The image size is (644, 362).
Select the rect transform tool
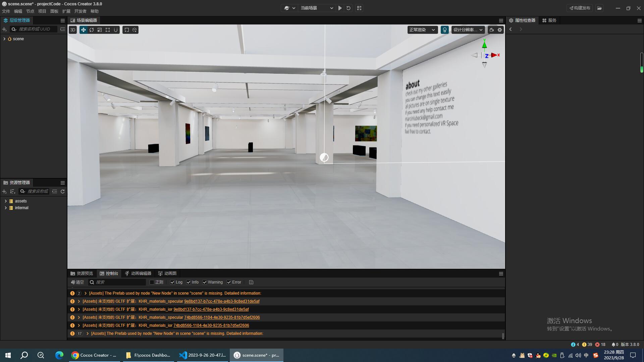click(108, 30)
